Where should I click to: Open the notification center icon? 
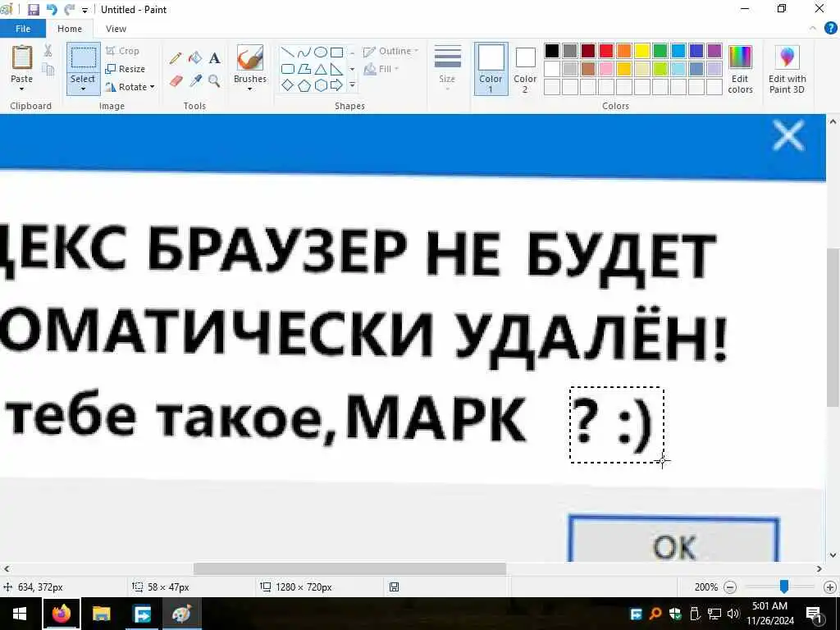pos(814,614)
